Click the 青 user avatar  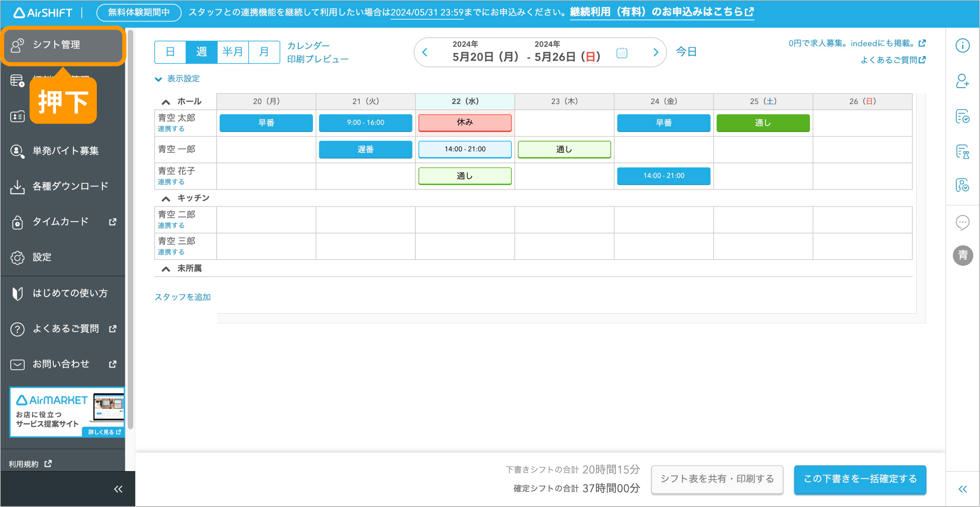coord(963,255)
